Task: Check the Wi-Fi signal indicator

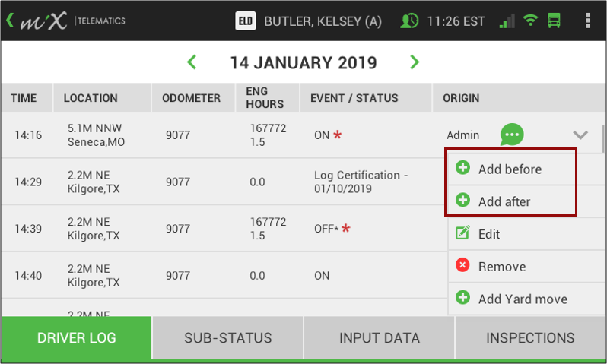Action: click(530, 20)
